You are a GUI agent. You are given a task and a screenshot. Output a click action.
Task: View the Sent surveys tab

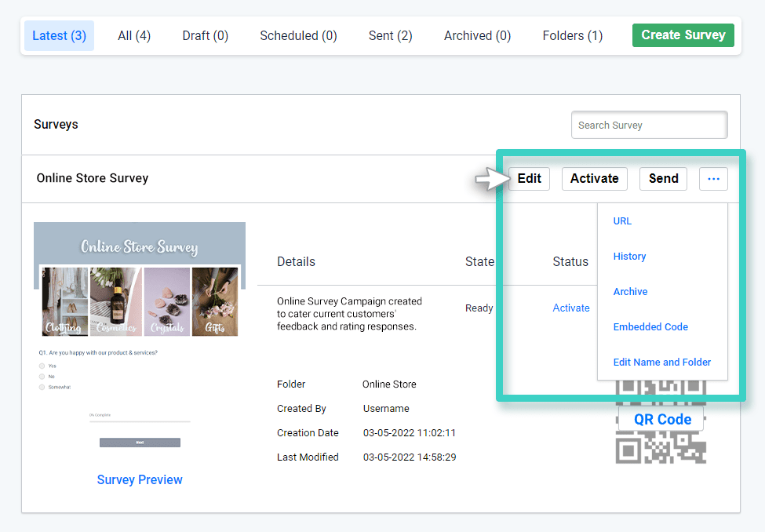click(390, 35)
